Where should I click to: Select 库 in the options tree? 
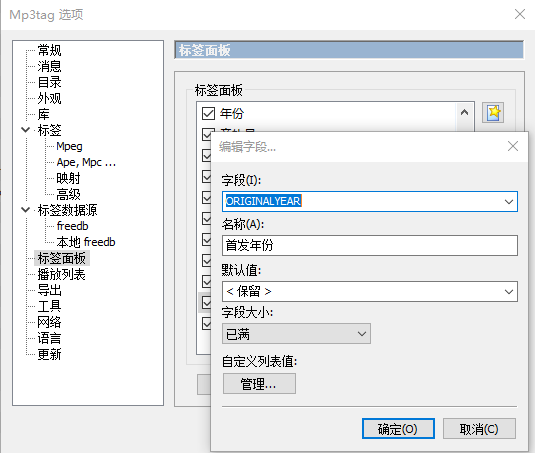tap(44, 114)
